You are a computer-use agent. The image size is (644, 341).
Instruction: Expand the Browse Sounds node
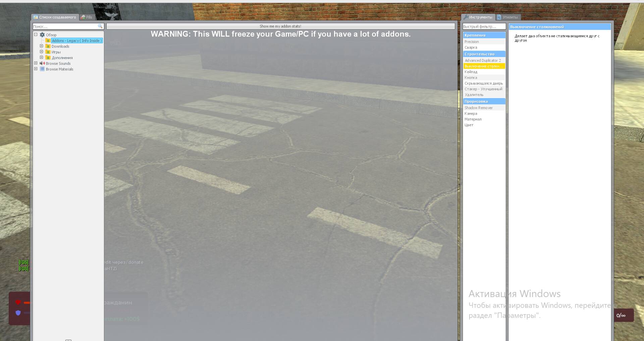[36, 63]
